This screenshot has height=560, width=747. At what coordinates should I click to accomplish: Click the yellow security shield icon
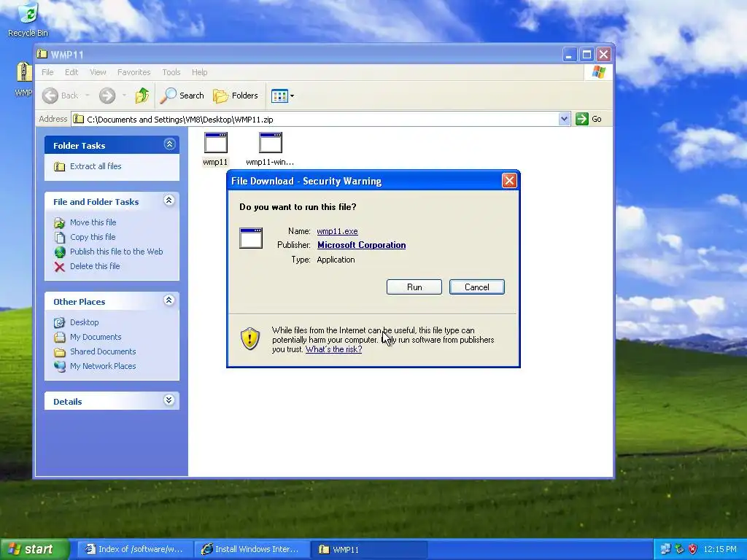[250, 338]
